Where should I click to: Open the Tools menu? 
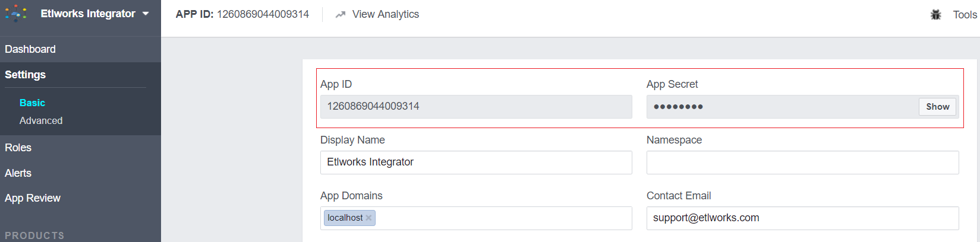point(965,15)
